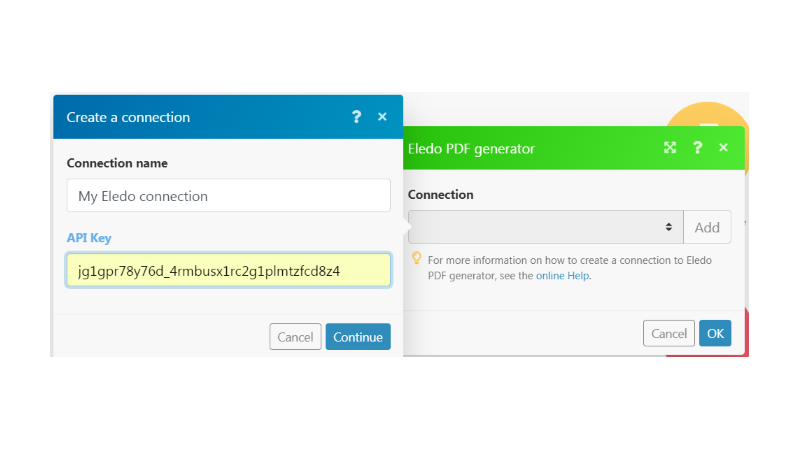The height and width of the screenshot is (450, 800).
Task: Open the Connection dropdown
Action: pyautogui.click(x=545, y=227)
